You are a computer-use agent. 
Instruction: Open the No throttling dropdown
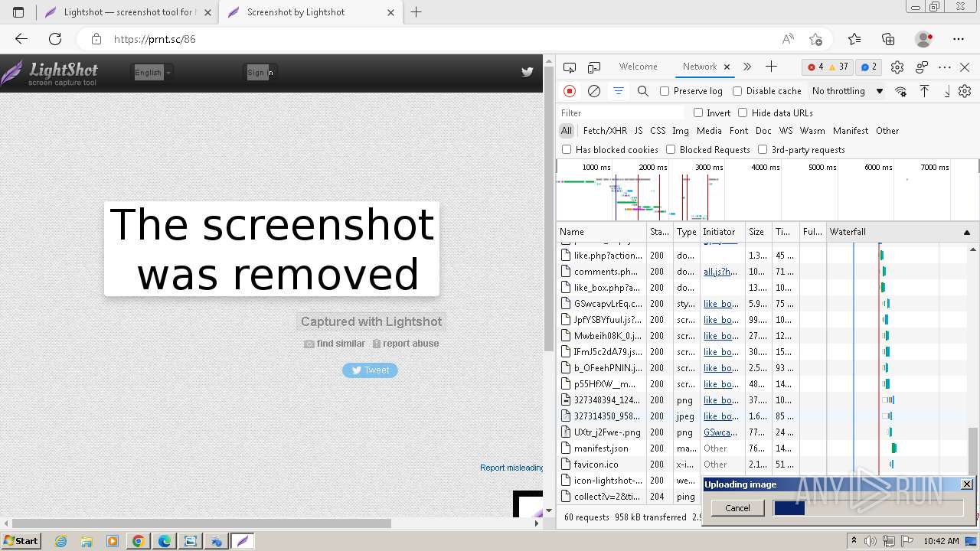[848, 91]
